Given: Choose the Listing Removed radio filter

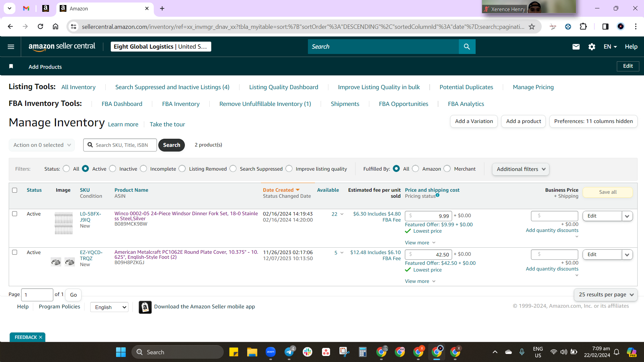Looking at the screenshot, I should (182, 169).
